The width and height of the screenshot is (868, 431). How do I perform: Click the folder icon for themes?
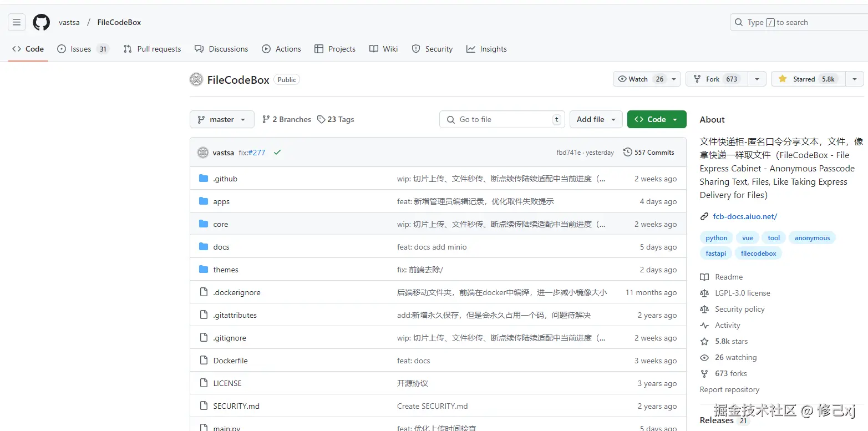pos(204,270)
